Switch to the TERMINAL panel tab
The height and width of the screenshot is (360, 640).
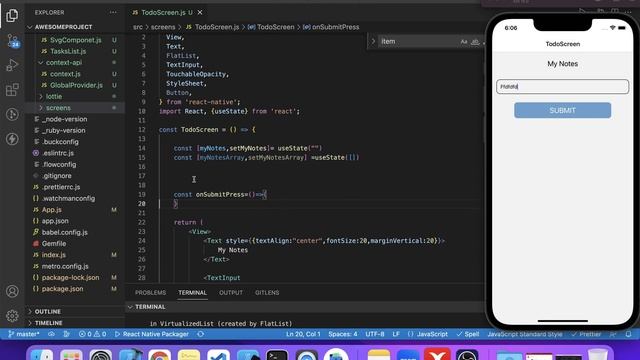coord(193,293)
